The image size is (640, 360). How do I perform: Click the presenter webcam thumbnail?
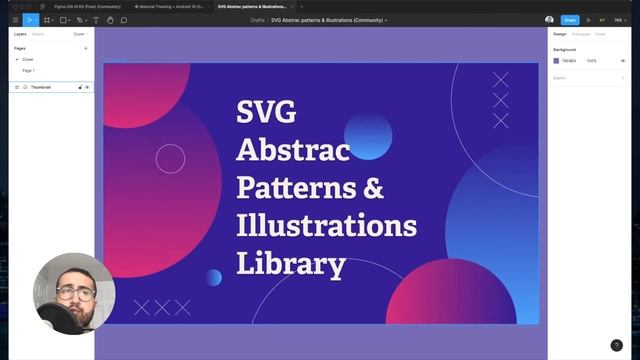(74, 294)
